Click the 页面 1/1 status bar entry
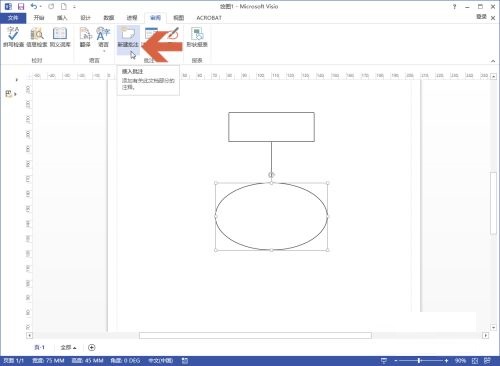The image size is (500, 366). (13, 361)
